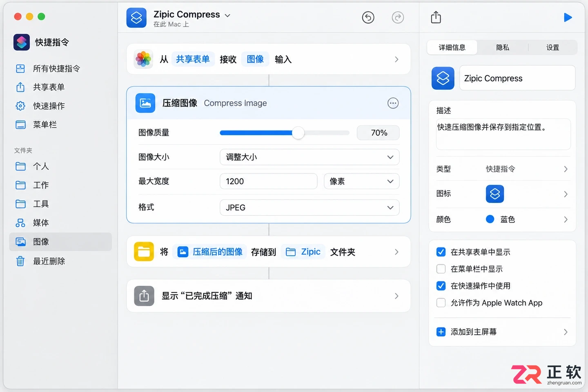Switch to the 详细信息 tab
The image size is (588, 392).
452,47
